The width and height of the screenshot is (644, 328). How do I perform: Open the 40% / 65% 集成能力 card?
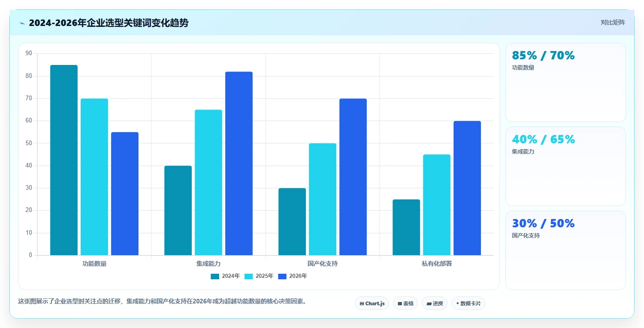coord(566,167)
